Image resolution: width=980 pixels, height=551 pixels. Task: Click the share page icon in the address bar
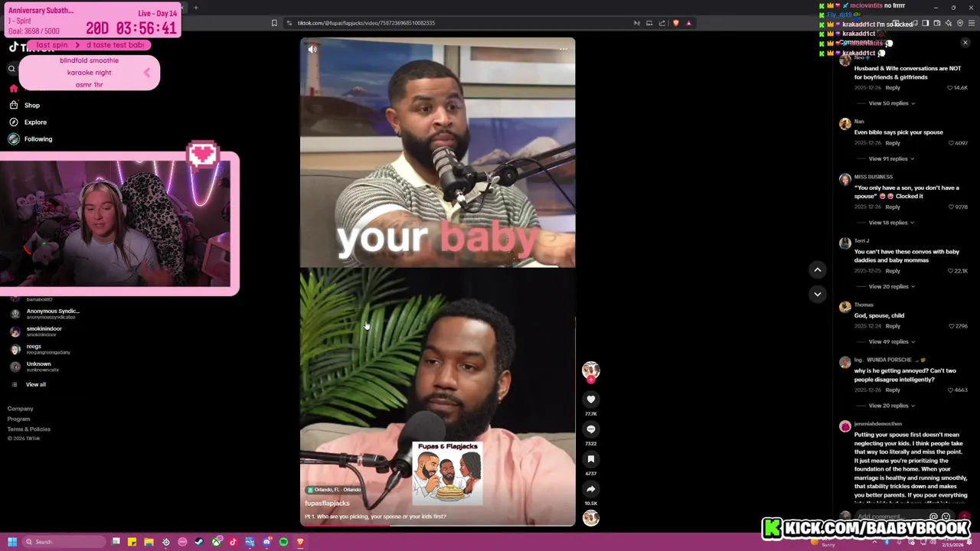click(662, 23)
